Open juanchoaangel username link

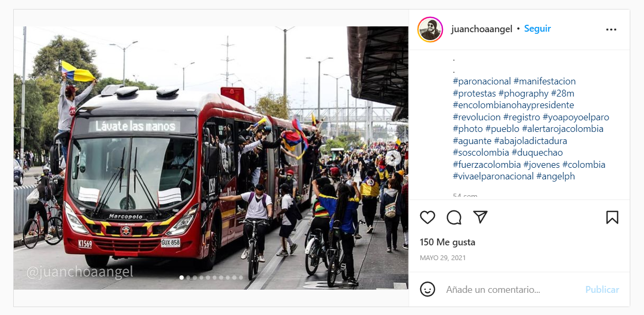482,29
